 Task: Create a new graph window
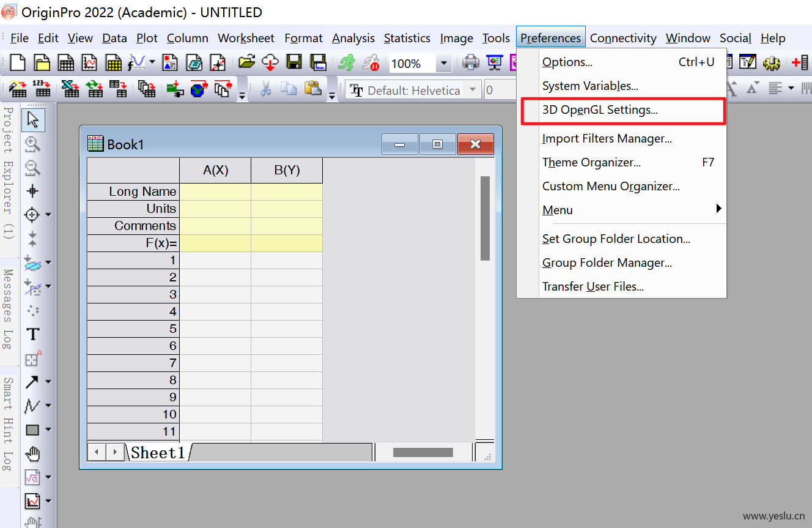click(89, 63)
